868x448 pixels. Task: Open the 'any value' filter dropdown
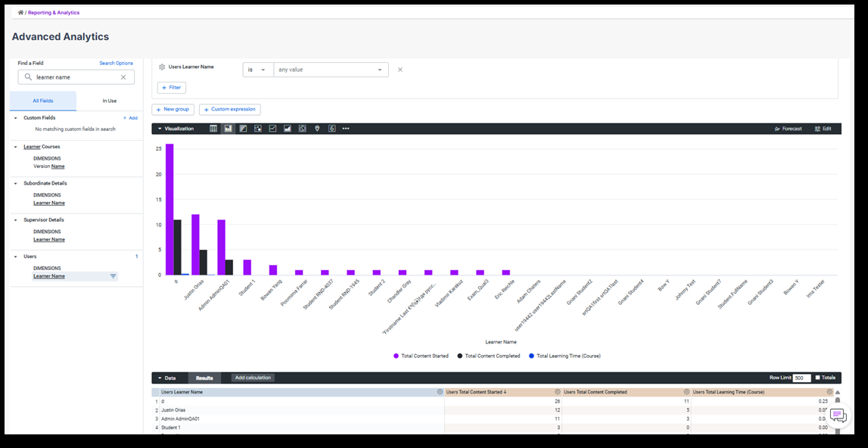click(x=331, y=70)
